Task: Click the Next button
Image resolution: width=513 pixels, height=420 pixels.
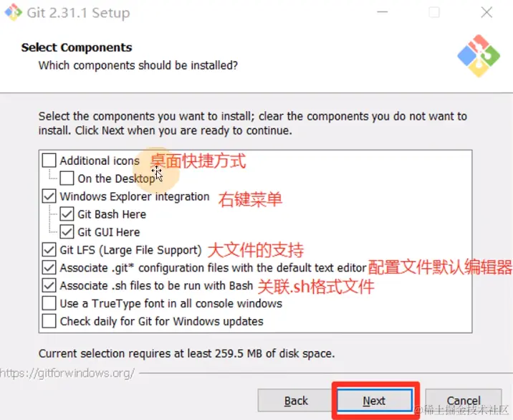Action: [x=375, y=401]
